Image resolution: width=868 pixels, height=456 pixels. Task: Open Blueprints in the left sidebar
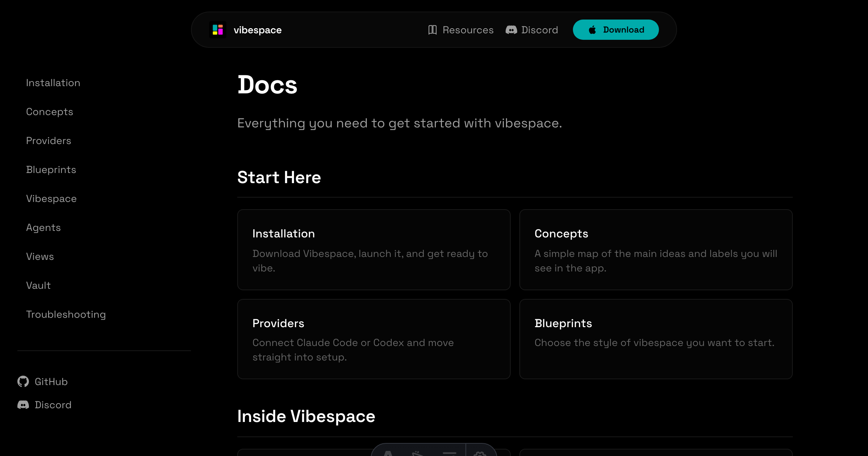point(51,170)
